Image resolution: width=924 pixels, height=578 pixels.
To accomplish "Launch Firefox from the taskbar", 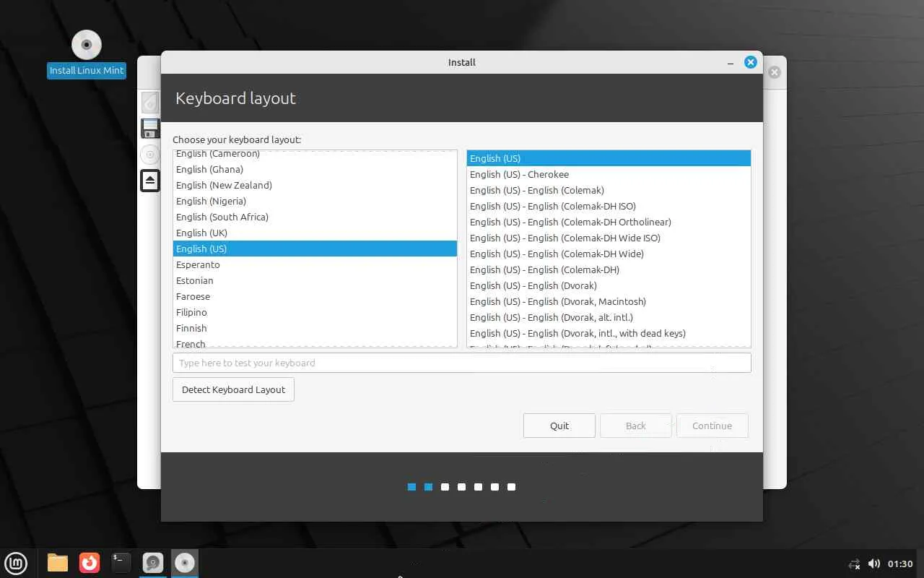I will [x=90, y=563].
